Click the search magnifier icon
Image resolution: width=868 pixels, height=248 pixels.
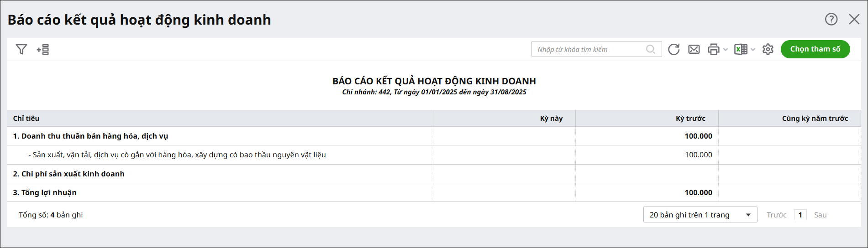[x=651, y=49]
